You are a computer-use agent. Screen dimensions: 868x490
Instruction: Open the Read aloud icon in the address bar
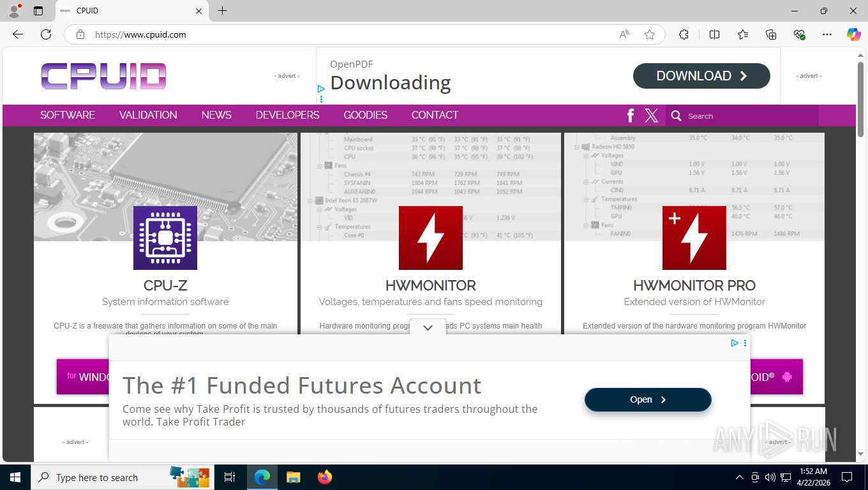pyautogui.click(x=624, y=34)
